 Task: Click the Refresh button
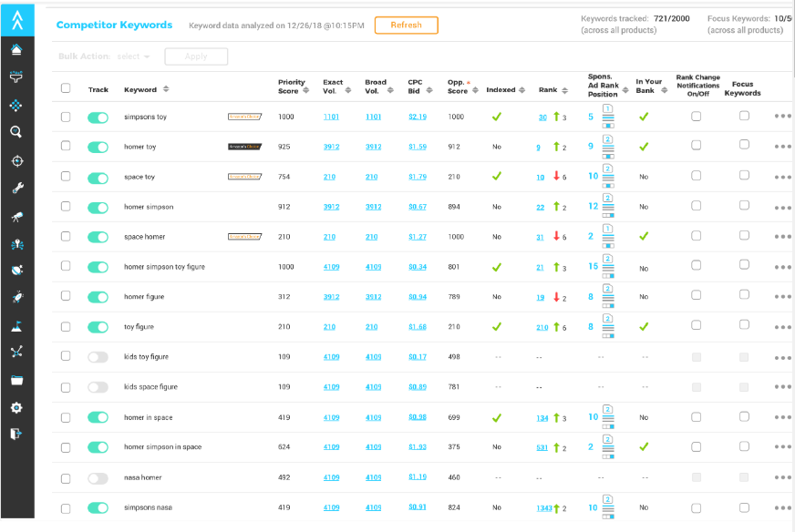(x=406, y=26)
